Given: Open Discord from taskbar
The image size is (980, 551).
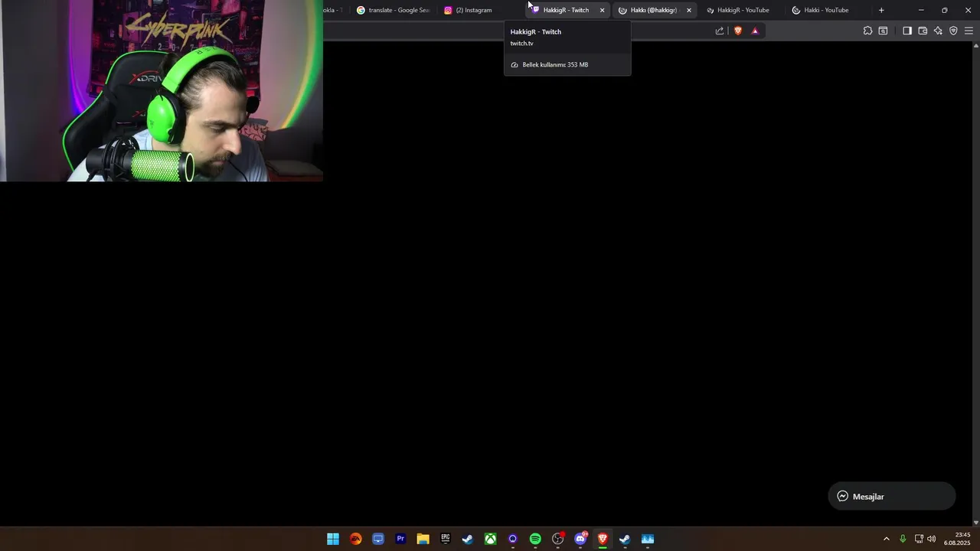Looking at the screenshot, I should pyautogui.click(x=580, y=539).
